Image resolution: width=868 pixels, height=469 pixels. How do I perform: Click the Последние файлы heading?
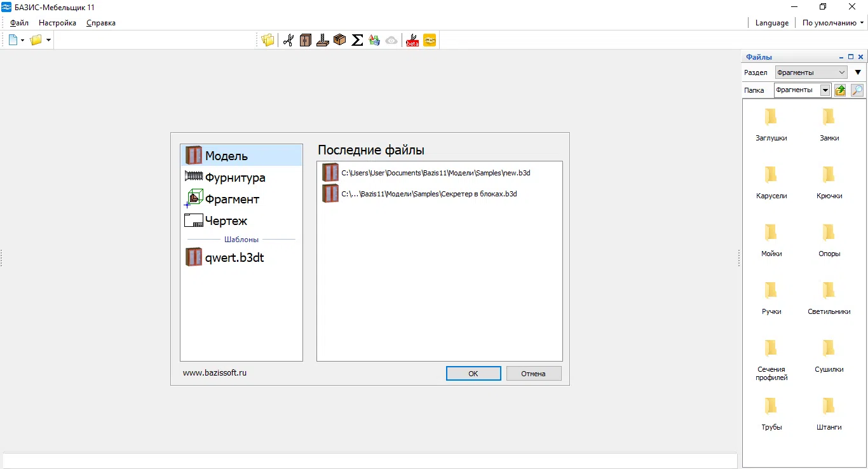click(371, 150)
